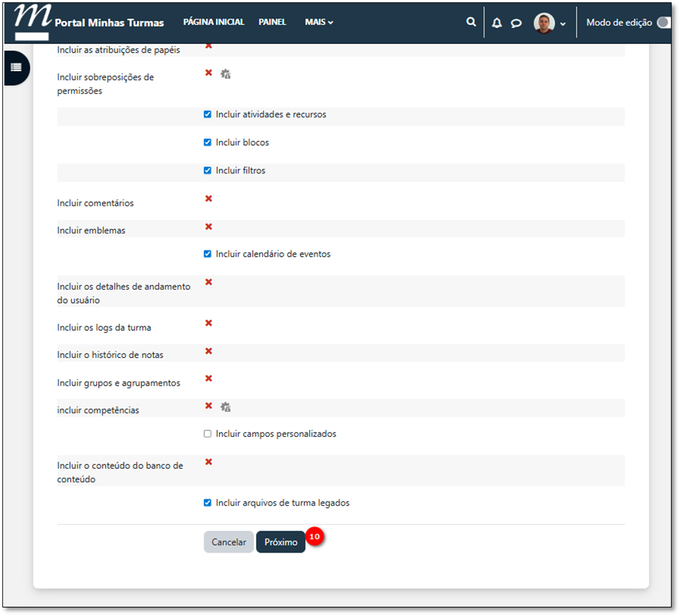Viewport: 681px width, 616px height.
Task: Click red X beside Incluir emblemas
Action: (x=208, y=227)
